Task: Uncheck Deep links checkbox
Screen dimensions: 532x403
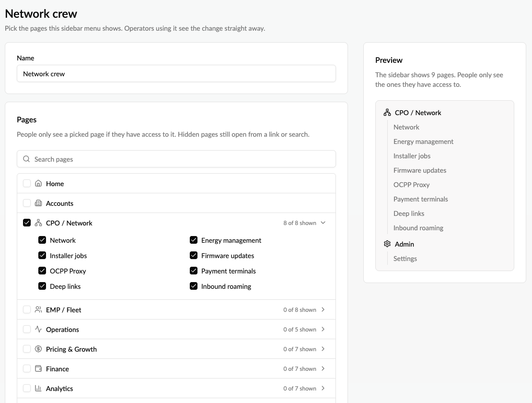Action: 42,286
